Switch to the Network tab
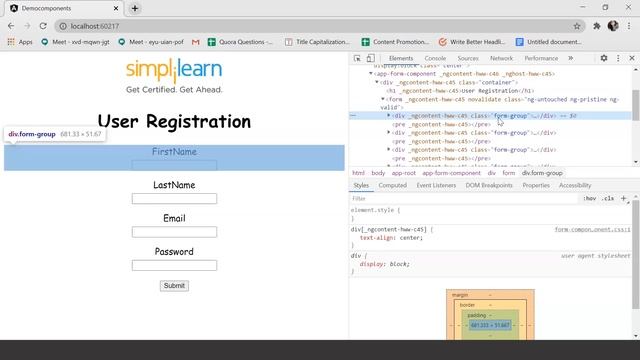 click(501, 58)
